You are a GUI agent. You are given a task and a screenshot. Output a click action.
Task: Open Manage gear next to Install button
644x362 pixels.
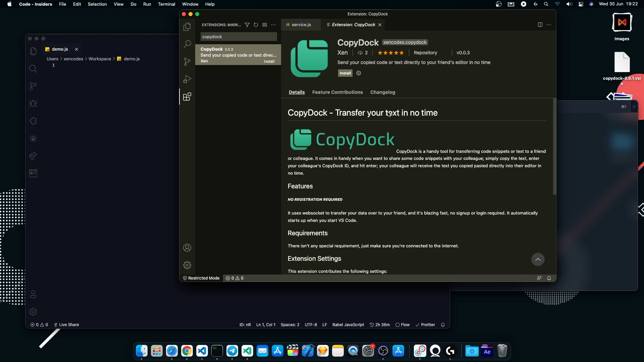[x=359, y=73]
